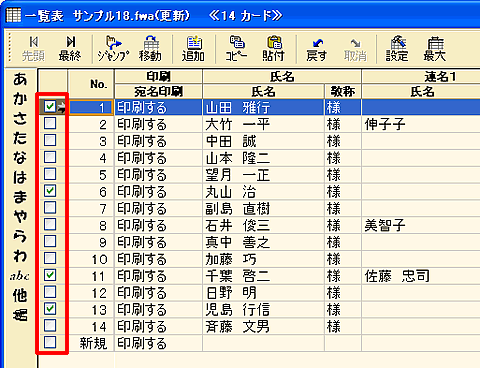Select name cell 日野 明

point(263,293)
